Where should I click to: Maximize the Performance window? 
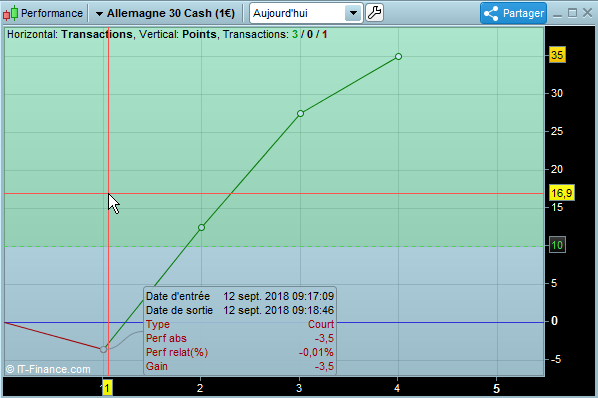click(572, 13)
